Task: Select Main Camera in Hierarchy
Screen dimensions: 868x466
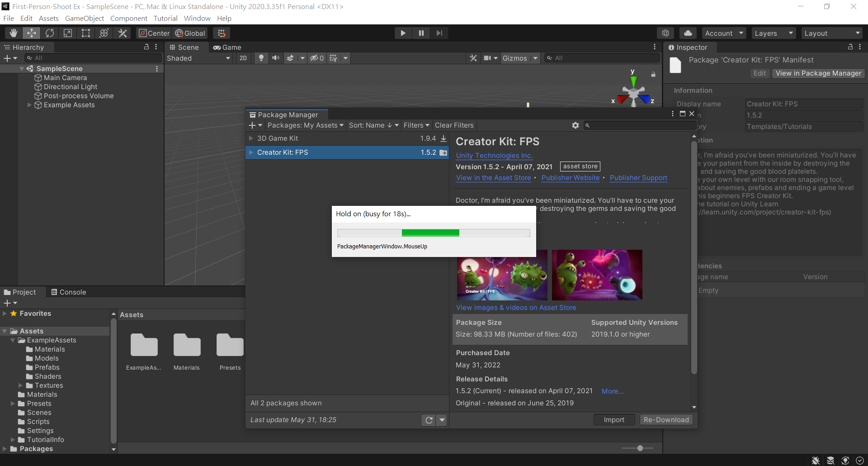Action: click(x=66, y=78)
